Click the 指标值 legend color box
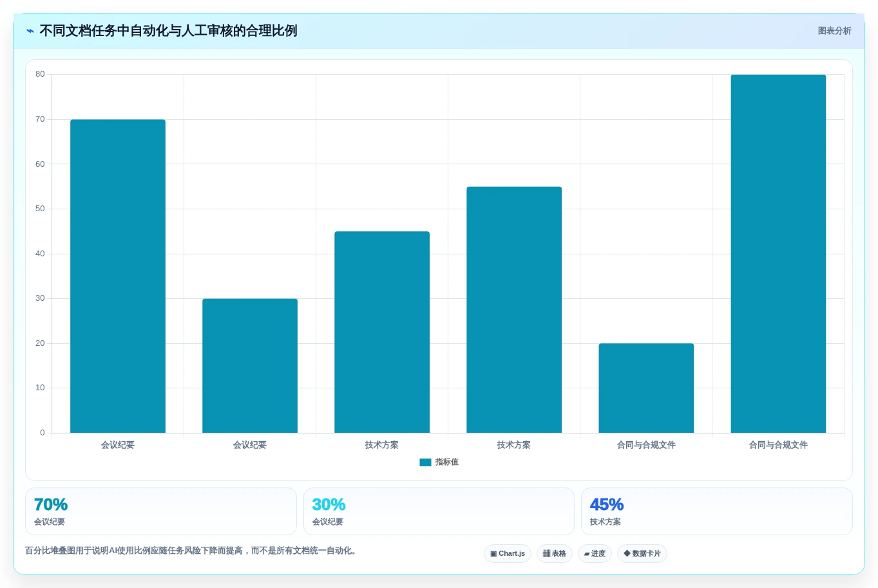 (x=425, y=462)
